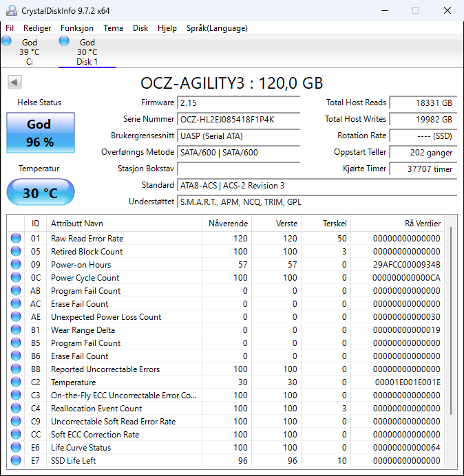The image size is (464, 476).
Task: Click the SATA/600 | SATA/600 transfer mode field
Action: (x=238, y=153)
